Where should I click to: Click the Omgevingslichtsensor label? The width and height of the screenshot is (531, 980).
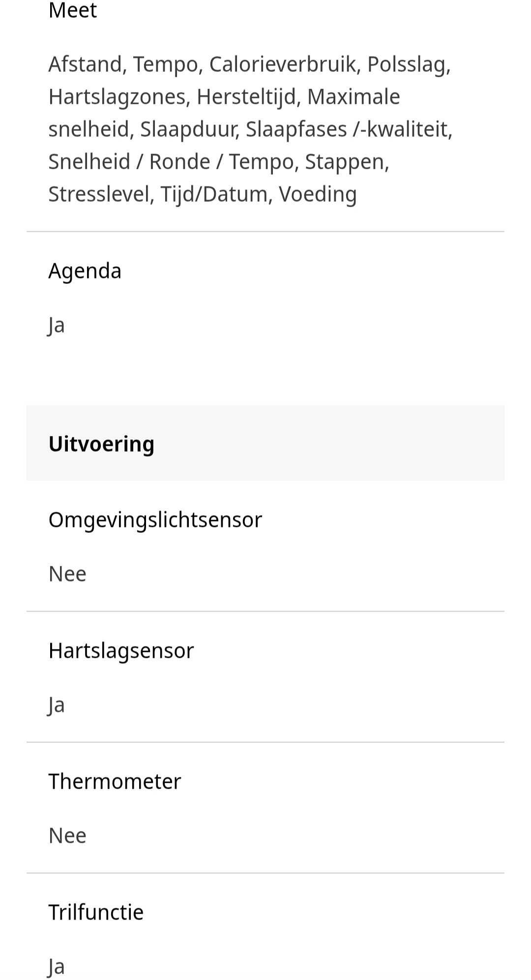pyautogui.click(x=155, y=520)
